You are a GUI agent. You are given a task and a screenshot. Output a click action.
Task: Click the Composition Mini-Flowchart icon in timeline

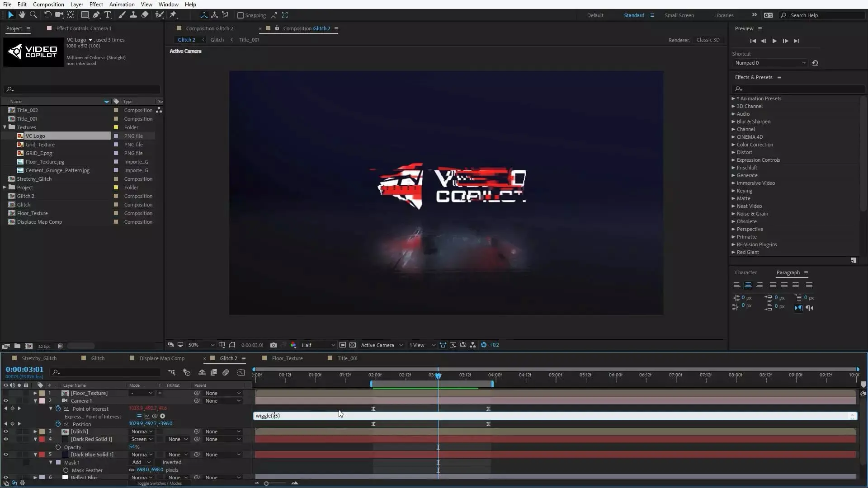tap(171, 372)
